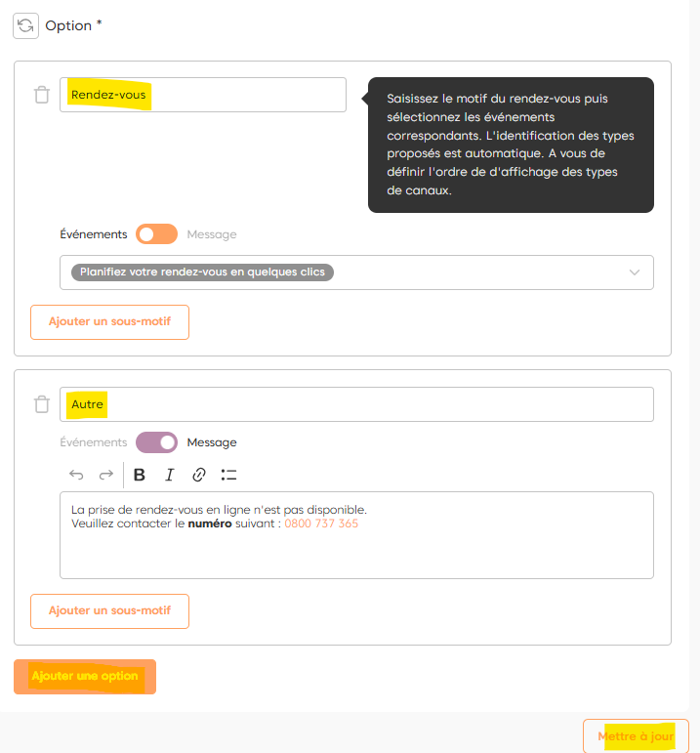Image resolution: width=700 pixels, height=753 pixels.
Task: Click 'Ajouter un sous-motif' under Rendez-vous
Action: (109, 322)
